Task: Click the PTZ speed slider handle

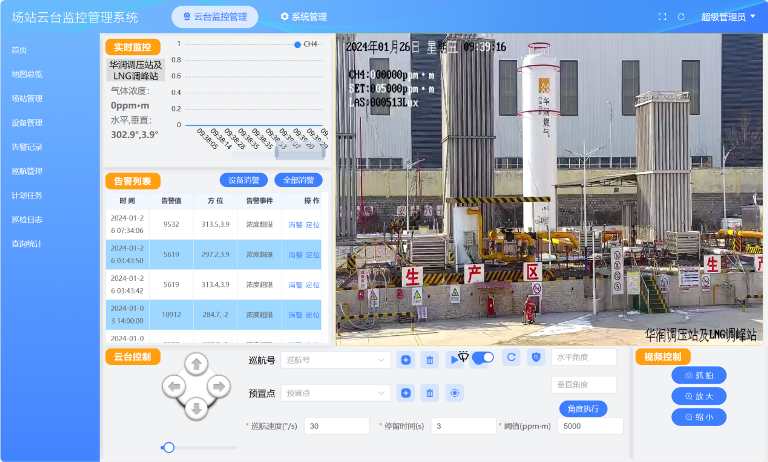Action: coord(169,447)
